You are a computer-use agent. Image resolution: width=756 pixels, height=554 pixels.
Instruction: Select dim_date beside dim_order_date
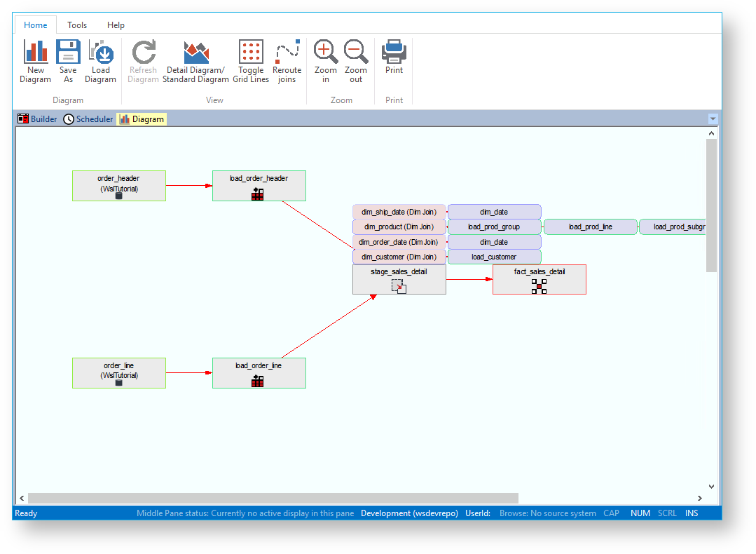(x=494, y=242)
